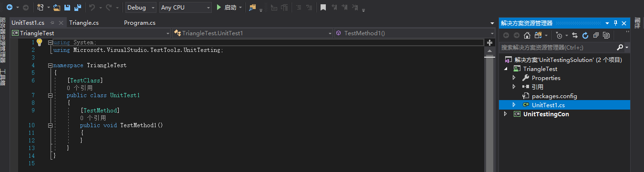
Task: Collapse the namespace TriangleTest code block
Action: pyautogui.click(x=51, y=65)
